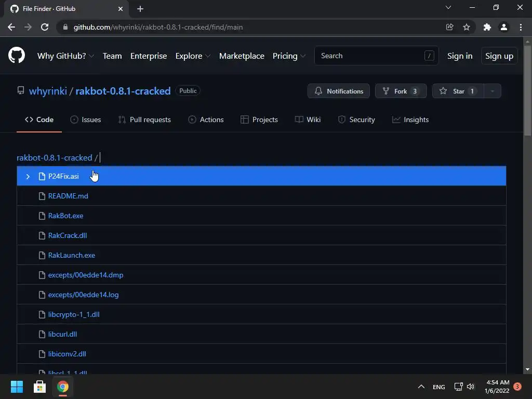Click the Sign in link
This screenshot has width=532, height=399.
460,56
